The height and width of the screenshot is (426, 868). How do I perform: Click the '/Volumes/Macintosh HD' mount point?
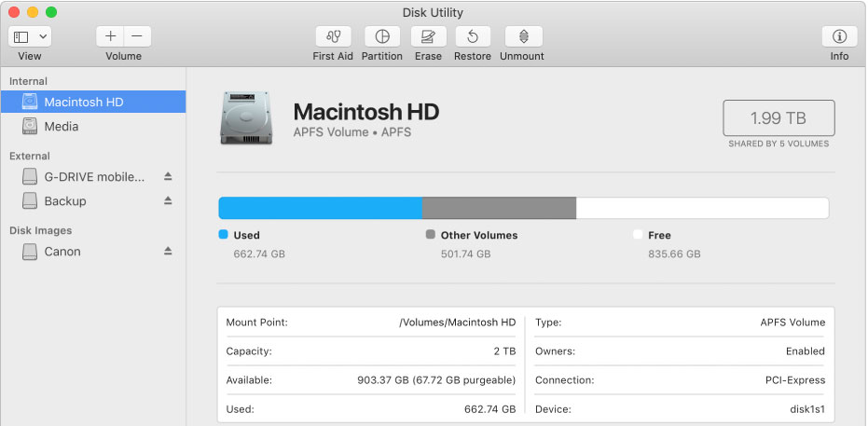pos(457,323)
